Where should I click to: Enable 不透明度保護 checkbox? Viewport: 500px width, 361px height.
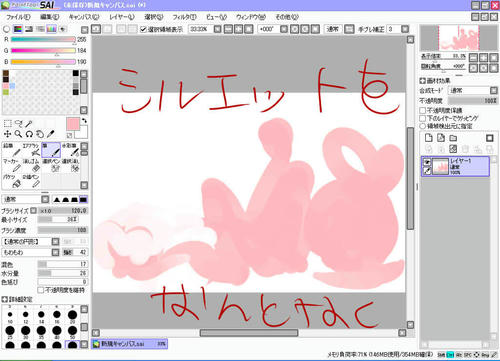click(x=423, y=110)
